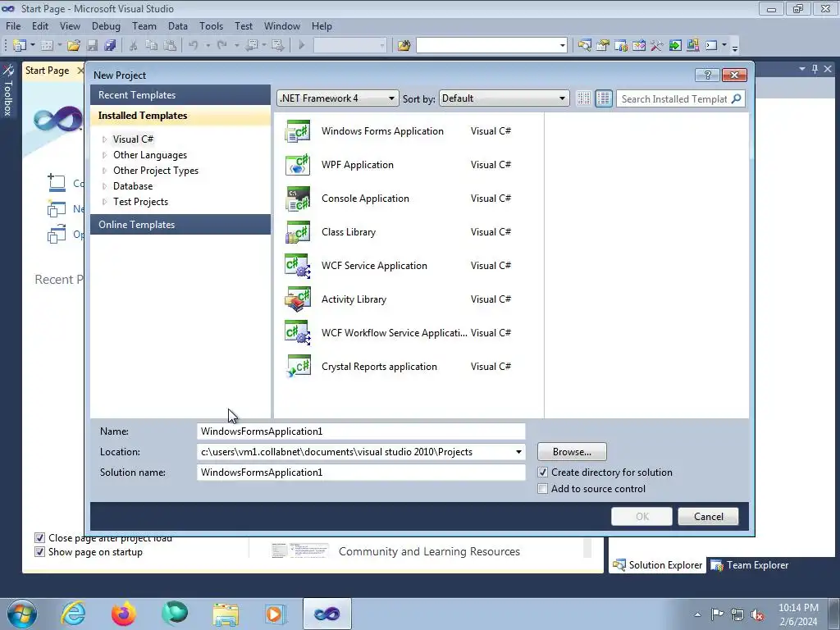Click Cancel in New Project dialog
Screen dimensions: 840x630
point(708,517)
